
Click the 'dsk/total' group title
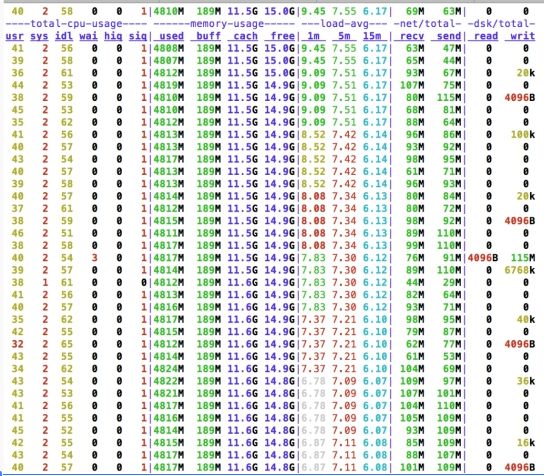tap(502, 24)
